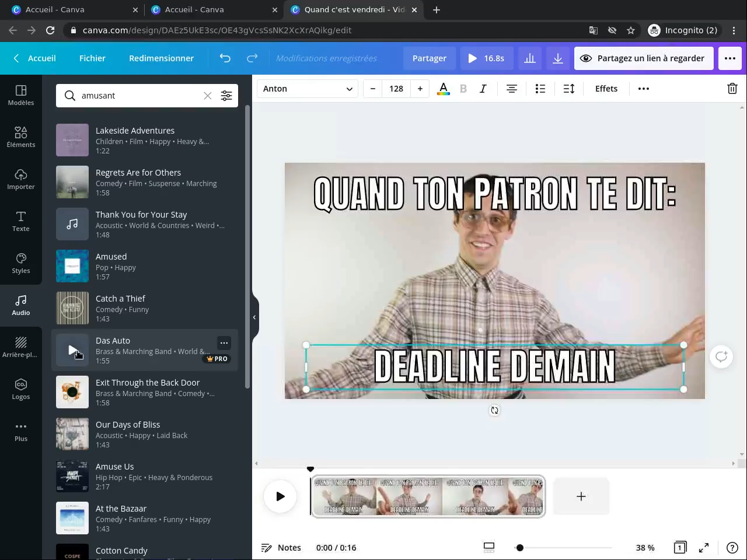Clear the audio search field

[207, 96]
